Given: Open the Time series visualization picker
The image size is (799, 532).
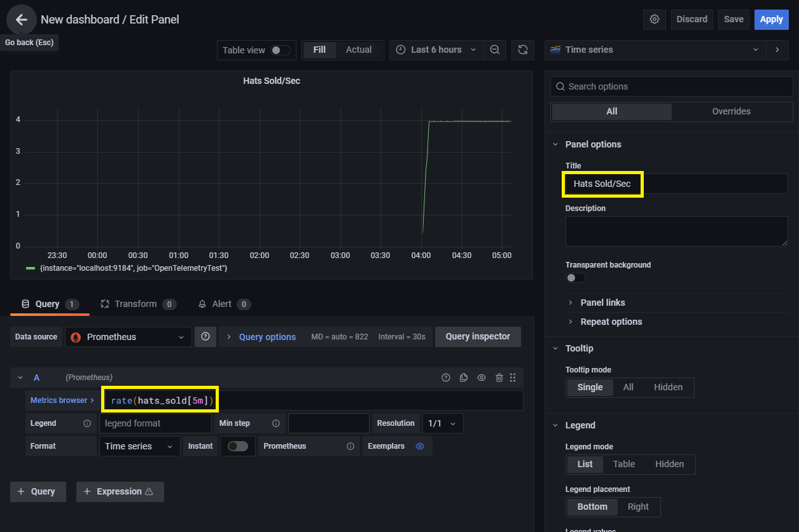Looking at the screenshot, I should point(655,50).
